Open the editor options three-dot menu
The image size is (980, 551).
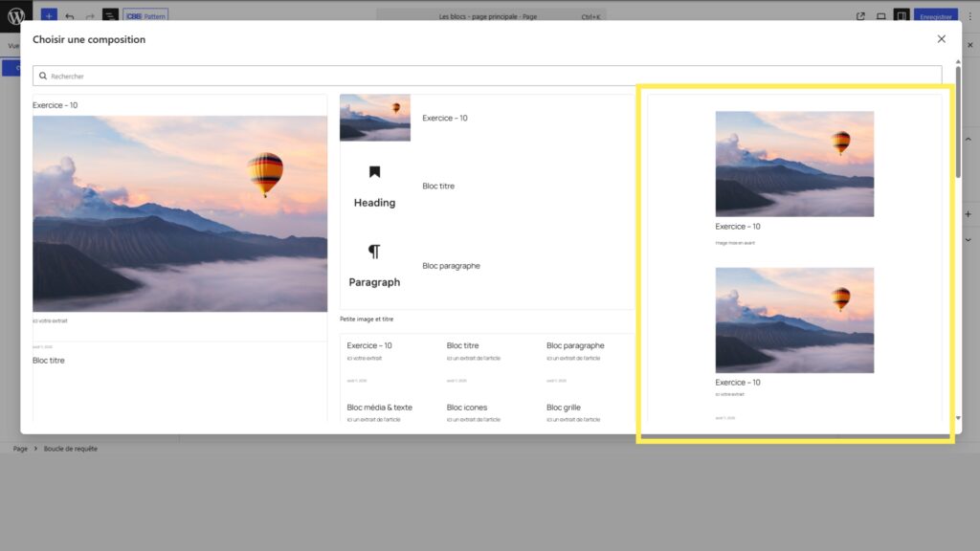(970, 16)
